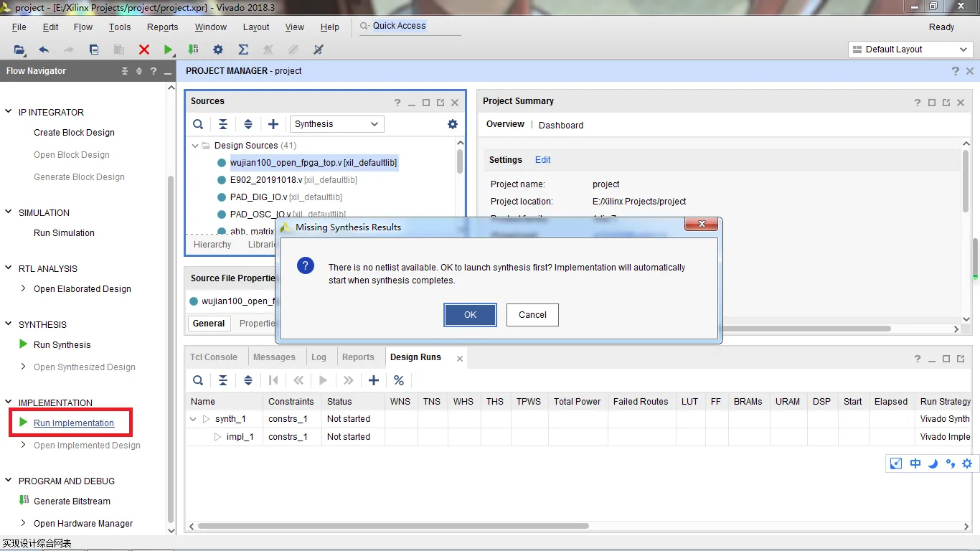Open the Sources panel gear settings
The height and width of the screenshot is (551, 980).
453,124
